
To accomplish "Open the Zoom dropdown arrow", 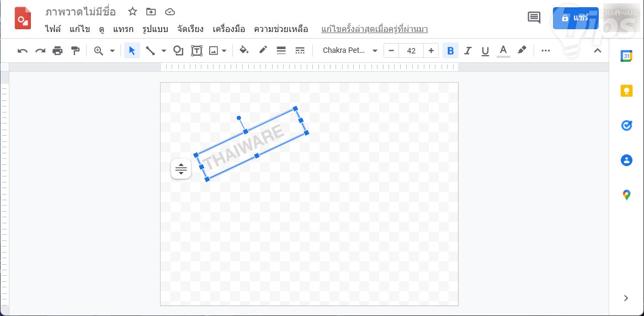I will pos(112,51).
